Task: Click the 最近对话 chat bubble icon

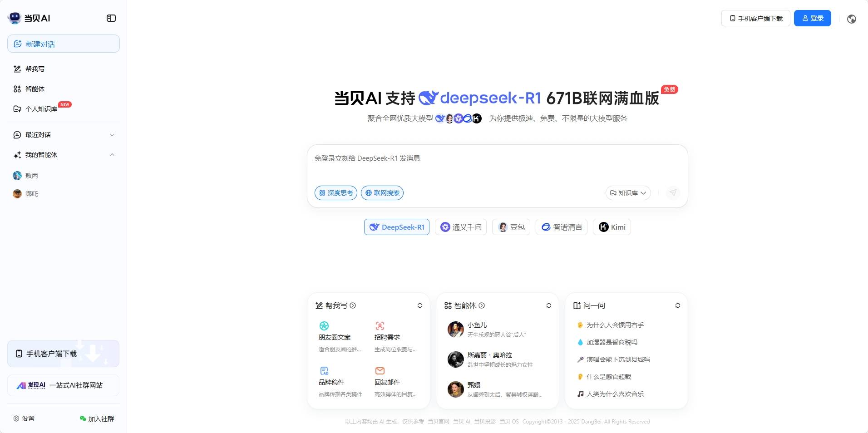Action: [17, 135]
